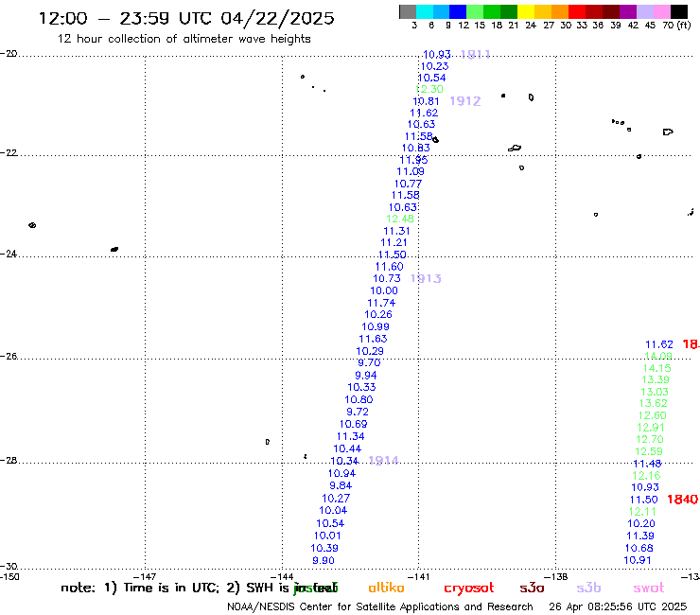The width and height of the screenshot is (700, 615).
Task: Click the wave height value '10.23'
Action: (x=434, y=66)
